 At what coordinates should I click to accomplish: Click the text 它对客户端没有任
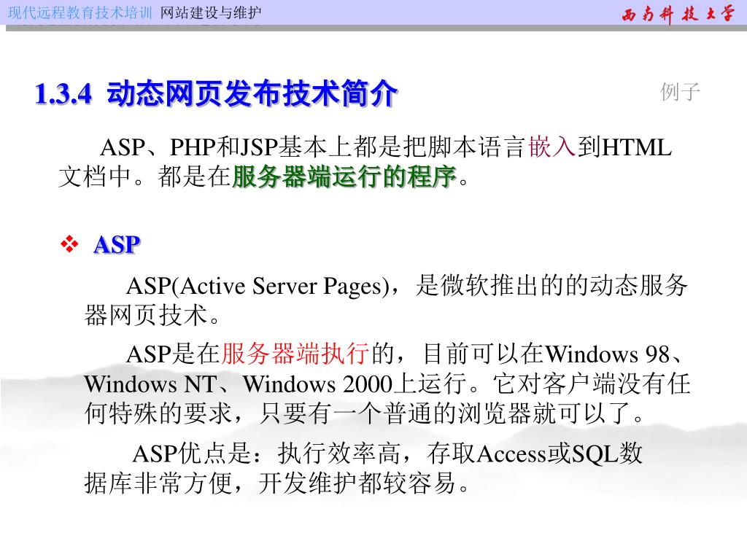coord(591,384)
